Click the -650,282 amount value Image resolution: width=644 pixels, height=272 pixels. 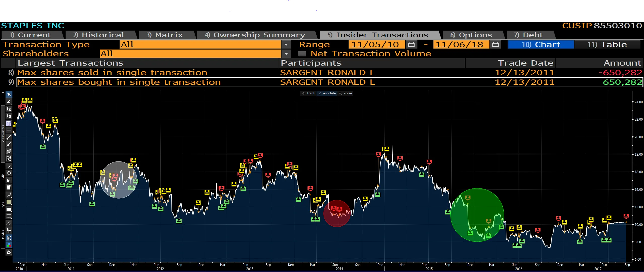click(x=620, y=73)
